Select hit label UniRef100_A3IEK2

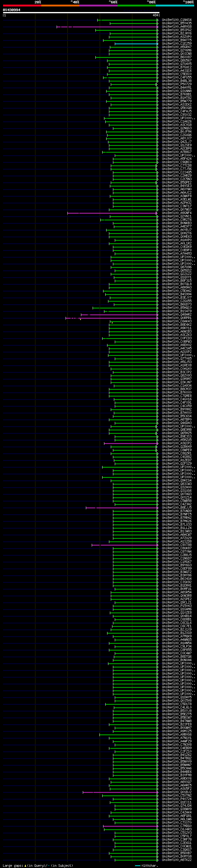coord(177,104)
